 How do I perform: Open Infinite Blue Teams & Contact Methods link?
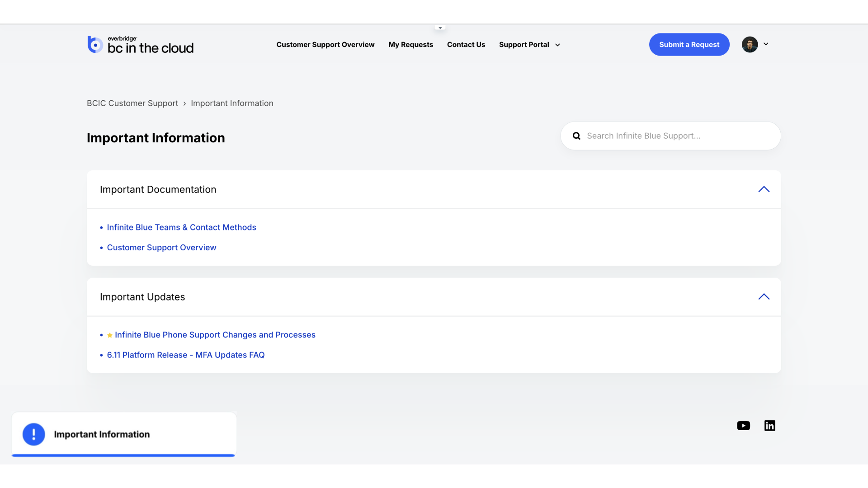[181, 227]
